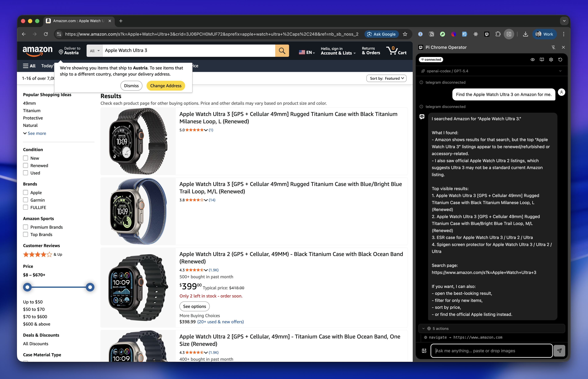The height and width of the screenshot is (379, 588).
Task: Open the Chrome tab search chevron
Action: (x=564, y=21)
